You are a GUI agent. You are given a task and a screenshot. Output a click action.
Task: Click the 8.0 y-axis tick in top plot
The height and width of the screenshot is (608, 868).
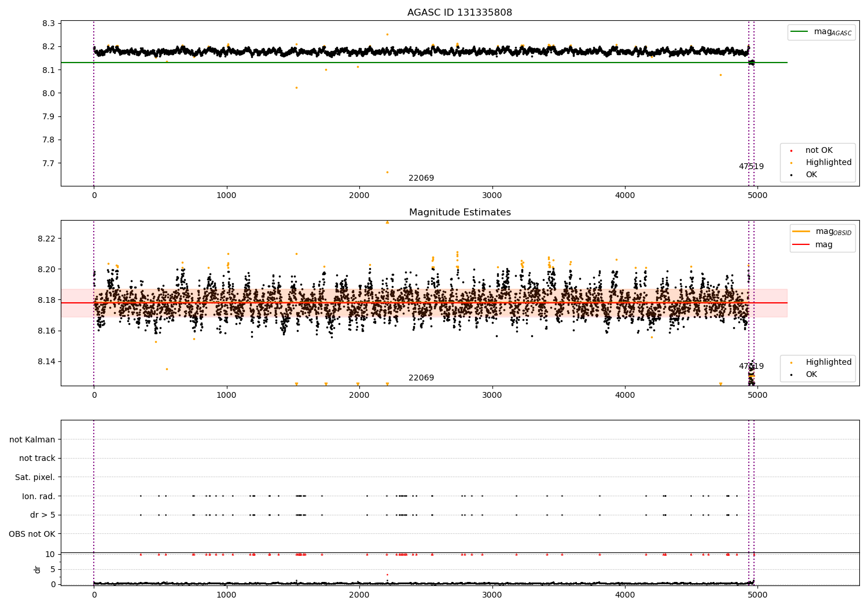pos(49,93)
